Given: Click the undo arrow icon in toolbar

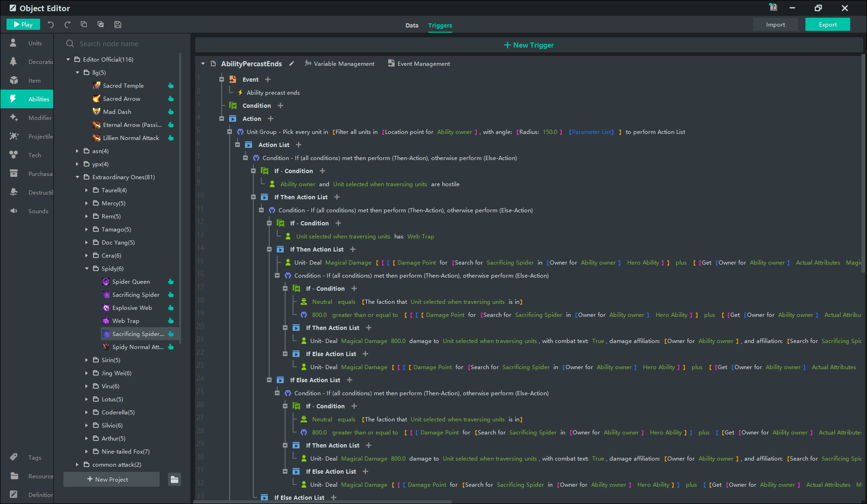Looking at the screenshot, I should tap(51, 25).
